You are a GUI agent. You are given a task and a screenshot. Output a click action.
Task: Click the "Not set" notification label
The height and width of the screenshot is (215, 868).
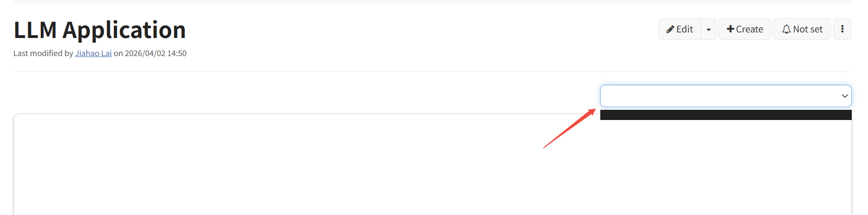pyautogui.click(x=808, y=29)
